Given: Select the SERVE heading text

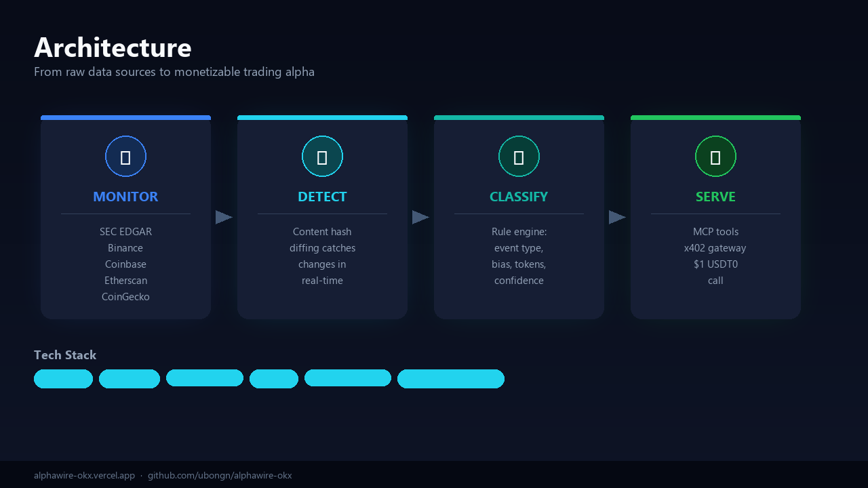Looking at the screenshot, I should [715, 197].
